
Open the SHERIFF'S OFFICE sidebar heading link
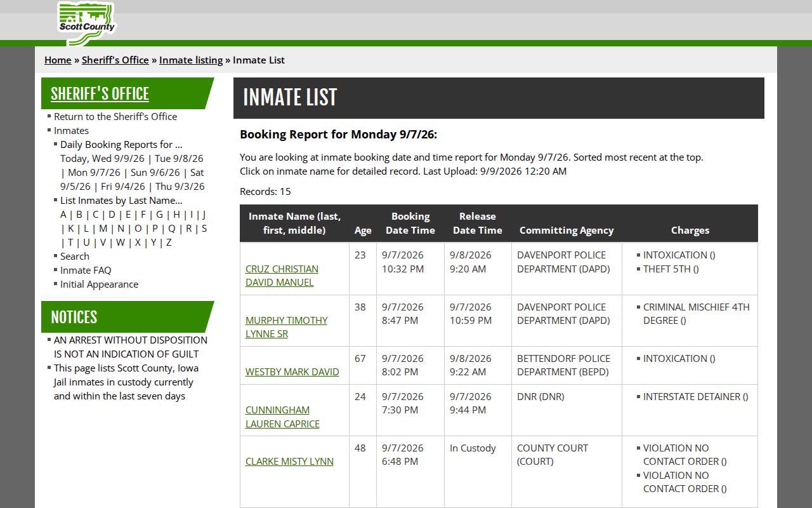(100, 93)
